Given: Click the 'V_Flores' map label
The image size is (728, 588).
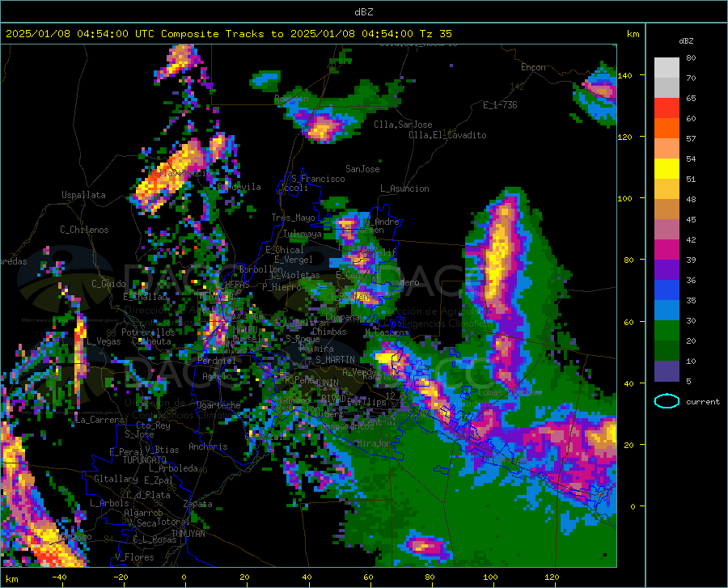Looking at the screenshot, I should pos(134,557).
